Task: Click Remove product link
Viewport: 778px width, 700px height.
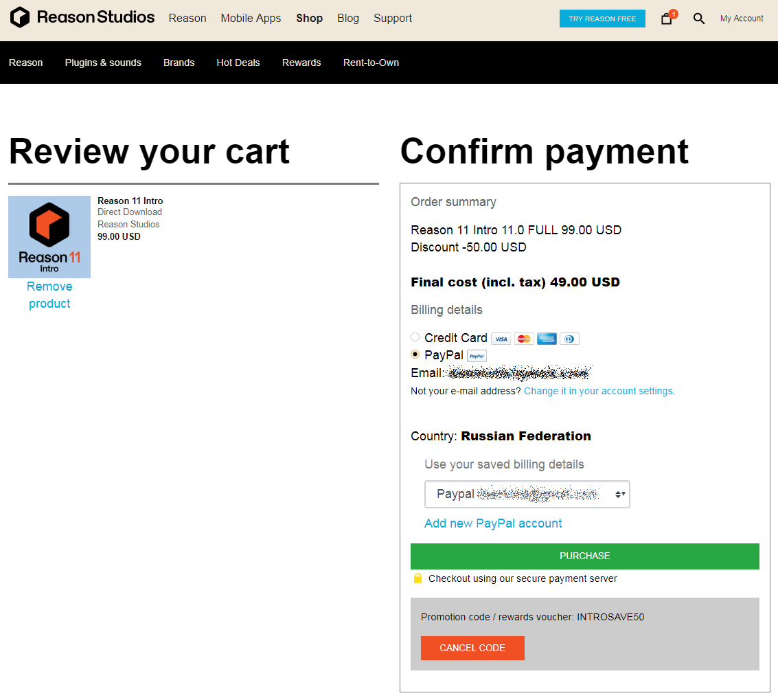Action: 49,295
